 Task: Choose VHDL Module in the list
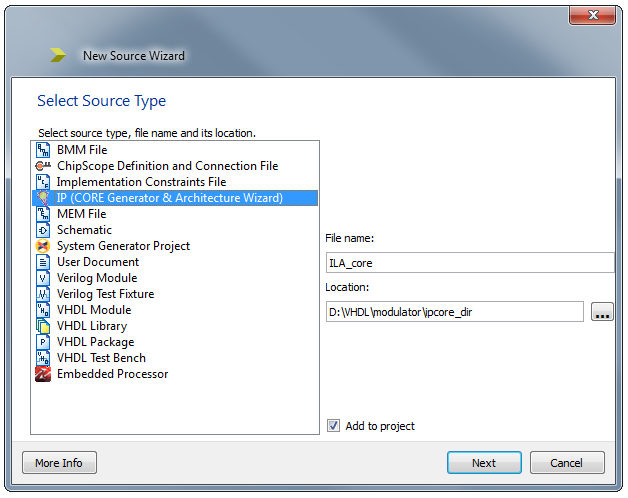94,310
